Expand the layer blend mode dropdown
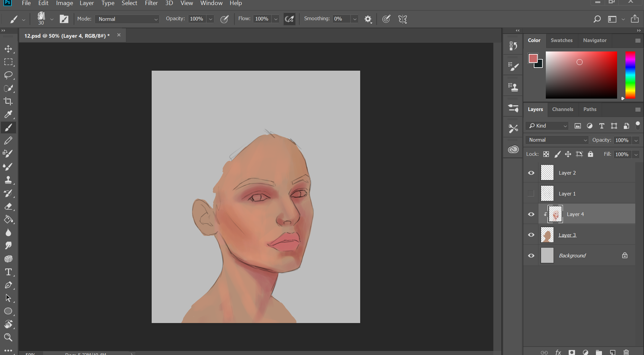Screen dimensions: 644x355 (x=557, y=140)
